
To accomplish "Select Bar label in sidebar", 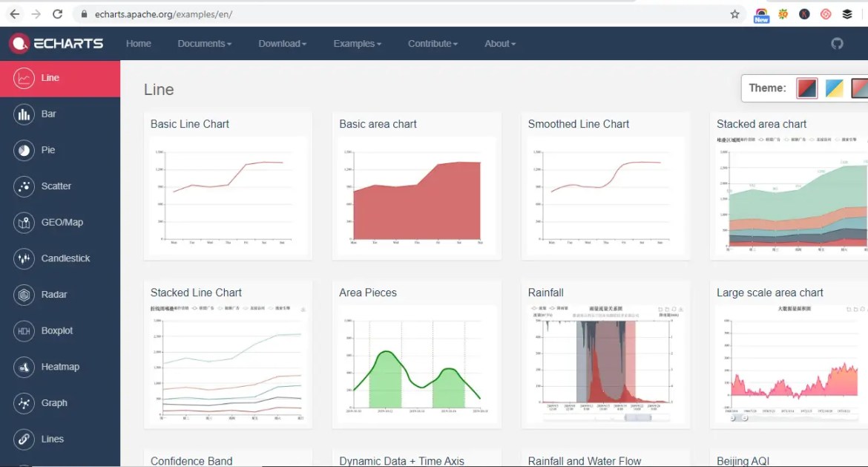I will [x=49, y=114].
